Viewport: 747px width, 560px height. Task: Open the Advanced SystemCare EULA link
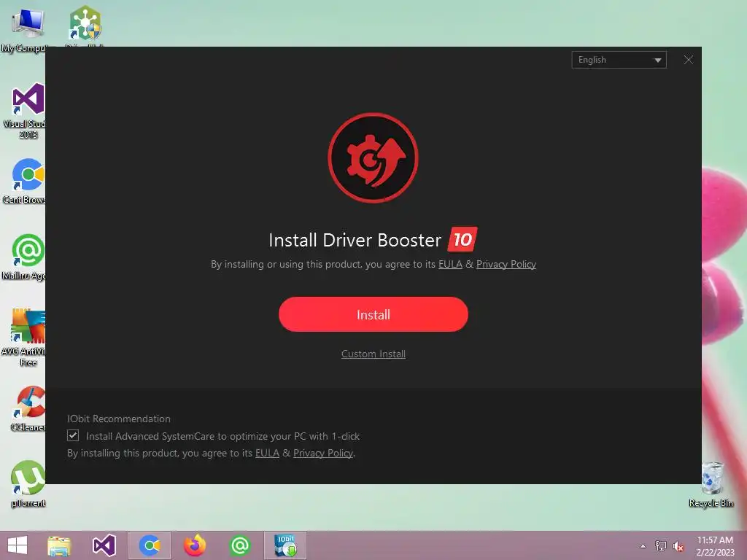pyautogui.click(x=267, y=453)
